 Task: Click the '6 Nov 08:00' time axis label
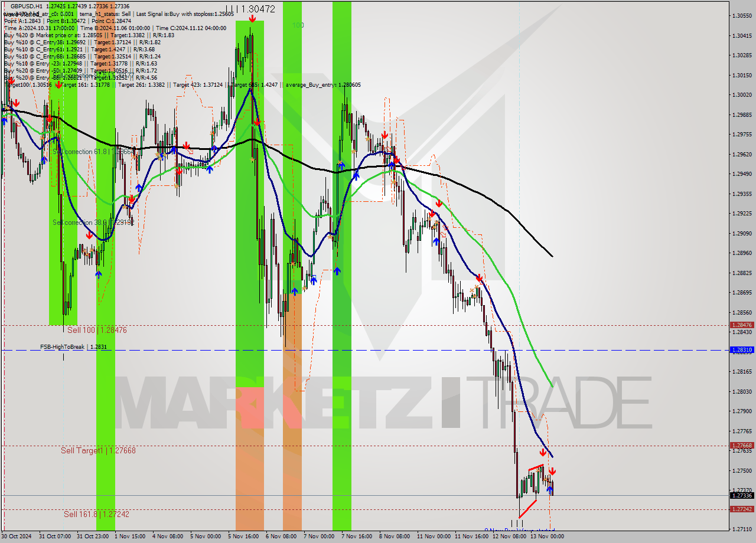click(281, 537)
